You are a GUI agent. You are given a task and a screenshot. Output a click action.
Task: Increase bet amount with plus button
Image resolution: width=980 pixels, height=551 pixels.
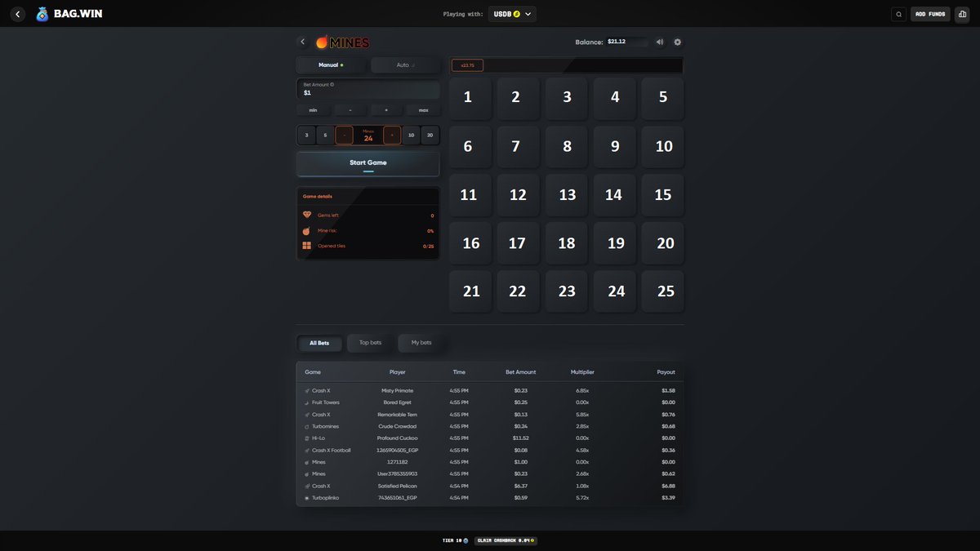point(386,110)
